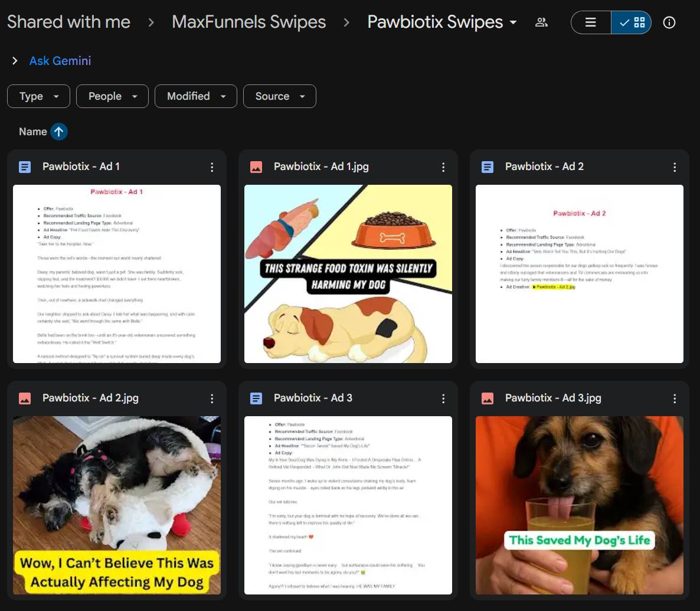This screenshot has height=611, width=700.
Task: Open more actions for Pawbiotix - Ad 1.jpg
Action: (x=443, y=167)
